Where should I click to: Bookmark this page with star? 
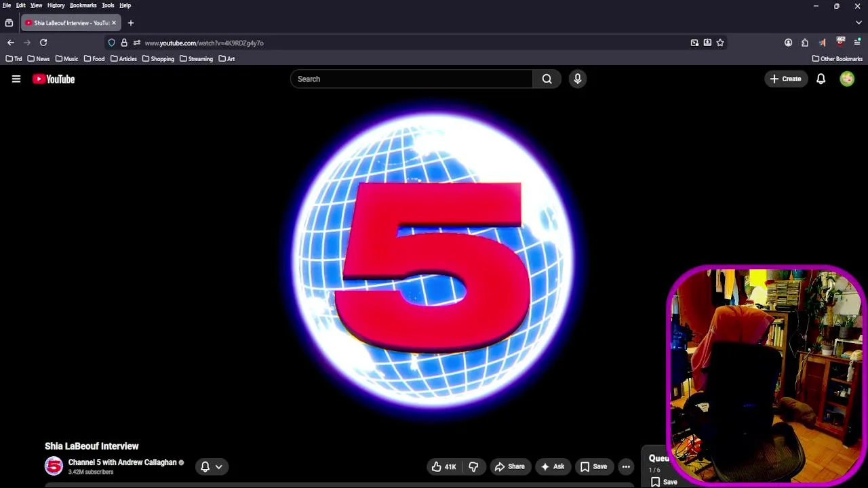(720, 43)
